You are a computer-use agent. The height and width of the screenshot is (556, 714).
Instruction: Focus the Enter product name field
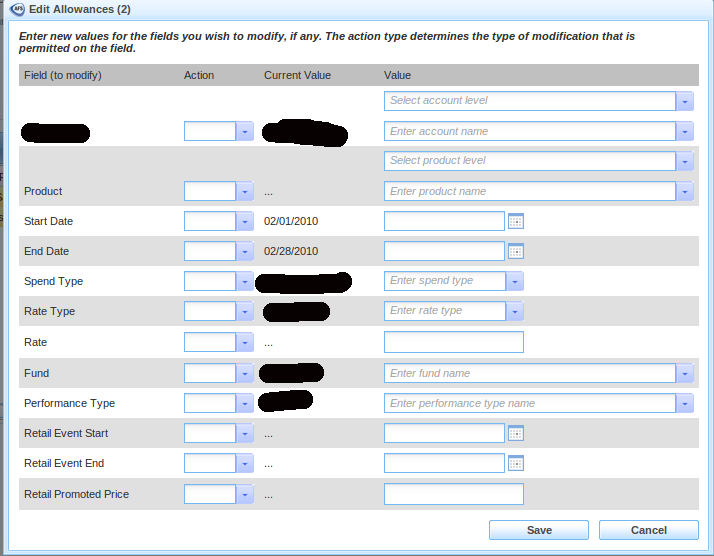529,191
